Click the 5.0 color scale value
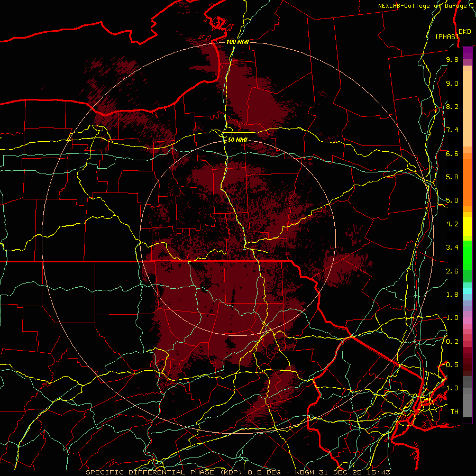This screenshot has width=476, height=476. tap(452, 200)
